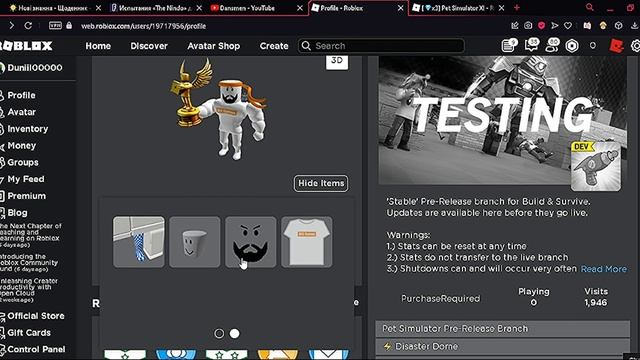Viewport: 640px width, 360px height.
Task: Open Profile in the sidebar
Action: [x=21, y=95]
